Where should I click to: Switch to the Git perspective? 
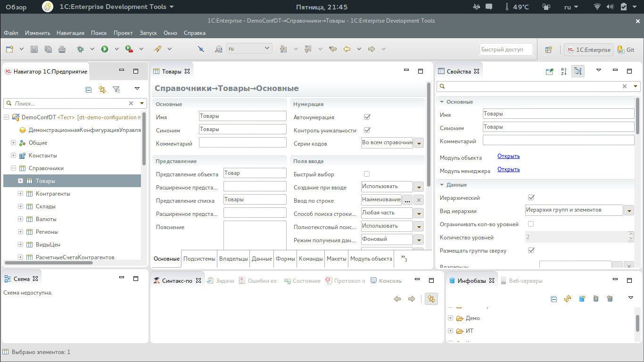point(626,49)
